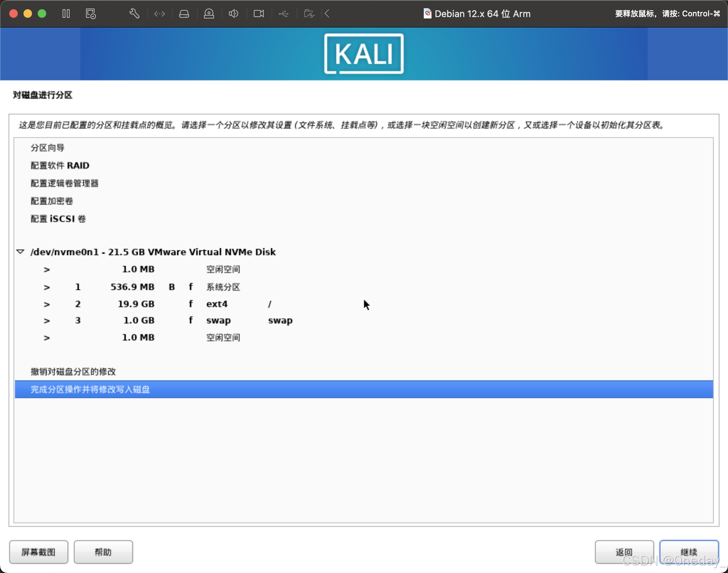Toggle the sound speaker icon
This screenshot has height=573, width=728.
coord(234,14)
